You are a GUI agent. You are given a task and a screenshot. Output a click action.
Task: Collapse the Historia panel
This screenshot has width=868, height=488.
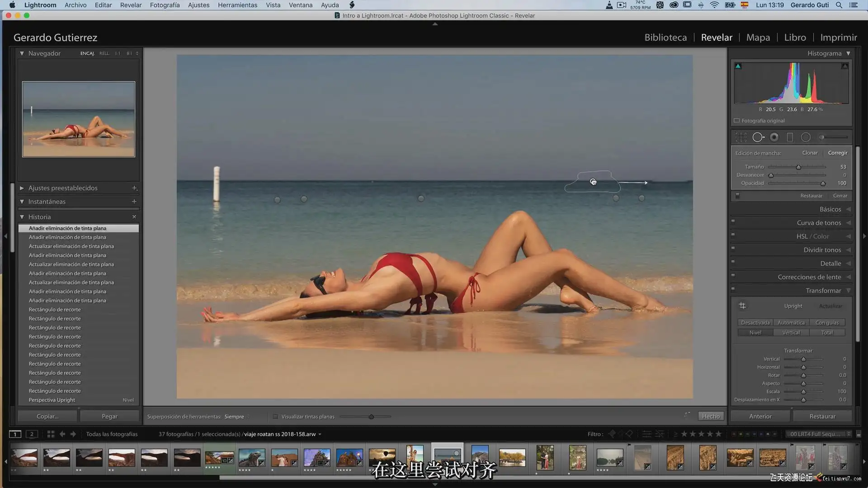pyautogui.click(x=22, y=217)
